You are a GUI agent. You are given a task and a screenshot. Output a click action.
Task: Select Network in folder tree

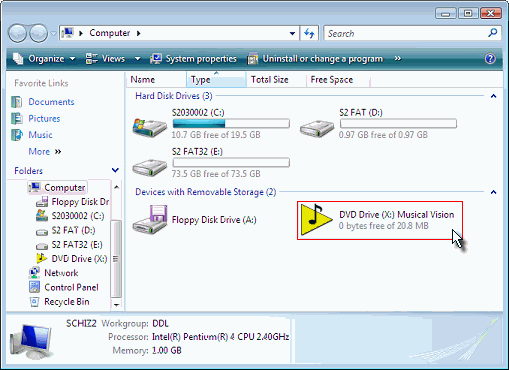click(61, 273)
